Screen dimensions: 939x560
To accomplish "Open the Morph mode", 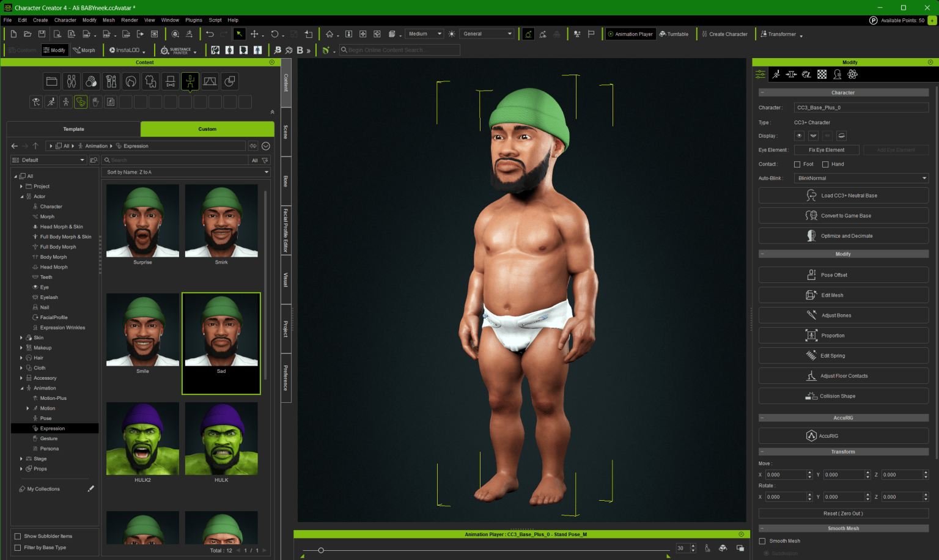I will click(84, 50).
